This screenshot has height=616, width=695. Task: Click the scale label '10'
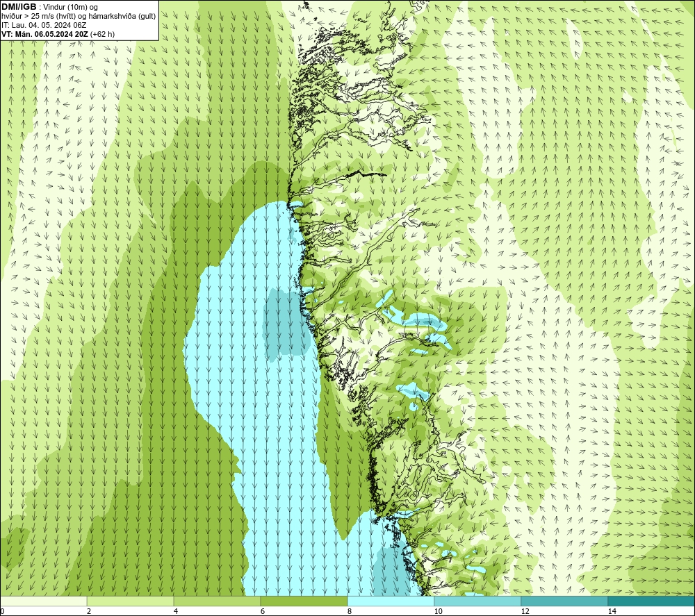(438, 611)
